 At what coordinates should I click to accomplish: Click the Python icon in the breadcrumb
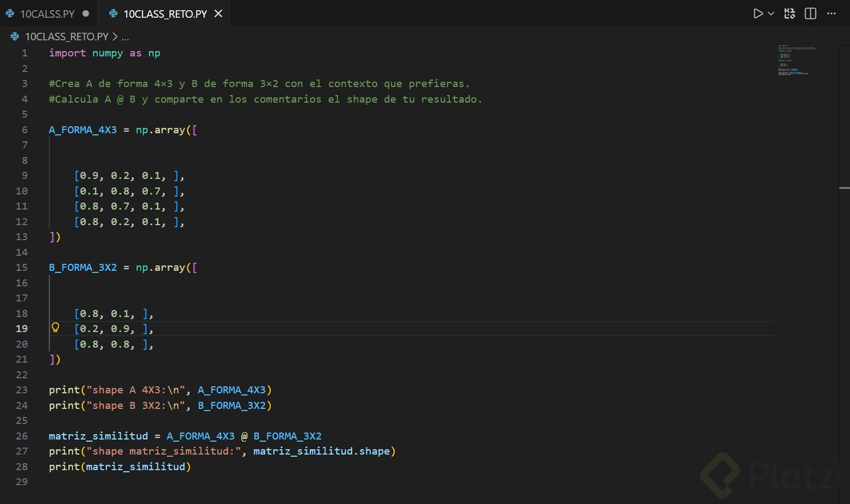coord(15,37)
